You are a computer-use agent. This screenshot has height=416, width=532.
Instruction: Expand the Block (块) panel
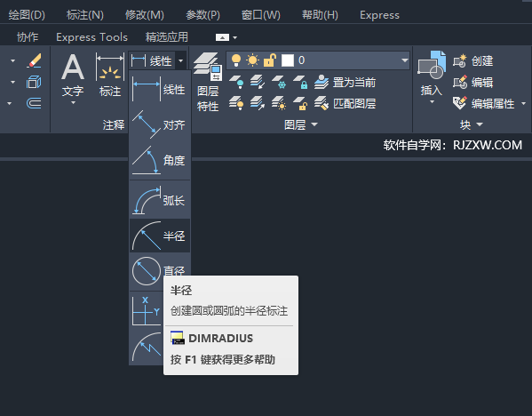tap(480, 124)
